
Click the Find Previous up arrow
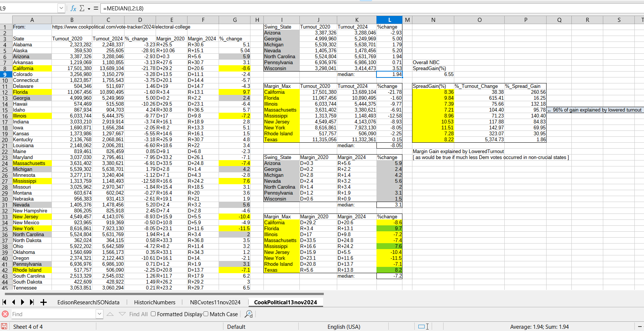click(x=110, y=314)
